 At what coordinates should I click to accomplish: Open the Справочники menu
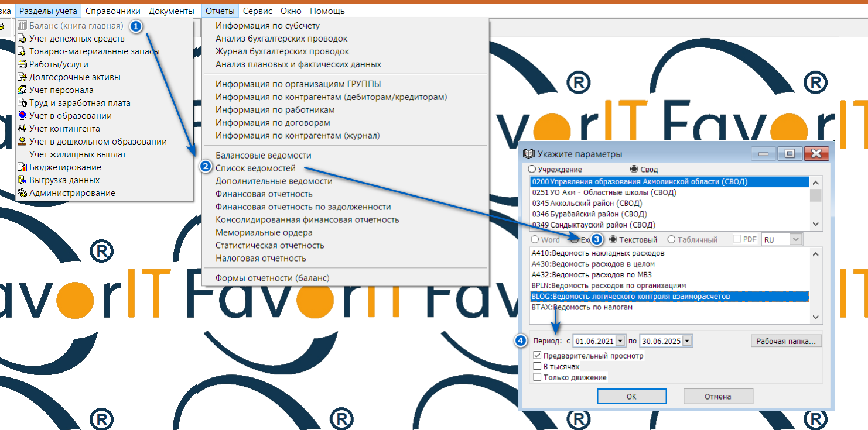(112, 11)
